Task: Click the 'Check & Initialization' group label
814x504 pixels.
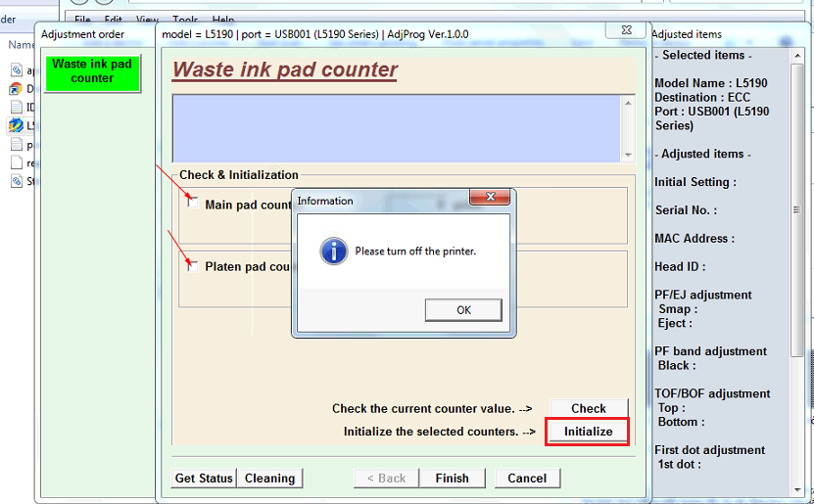Action: tap(239, 175)
